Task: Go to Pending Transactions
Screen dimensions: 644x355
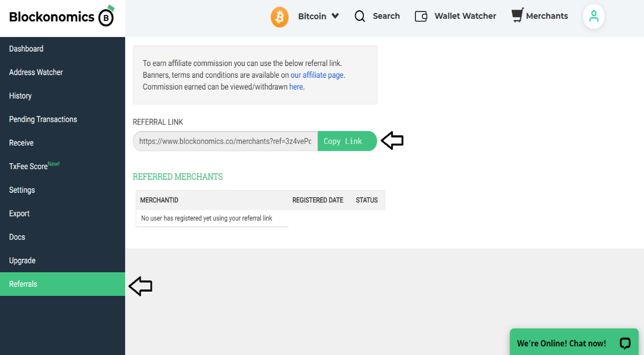Action: 62,120
